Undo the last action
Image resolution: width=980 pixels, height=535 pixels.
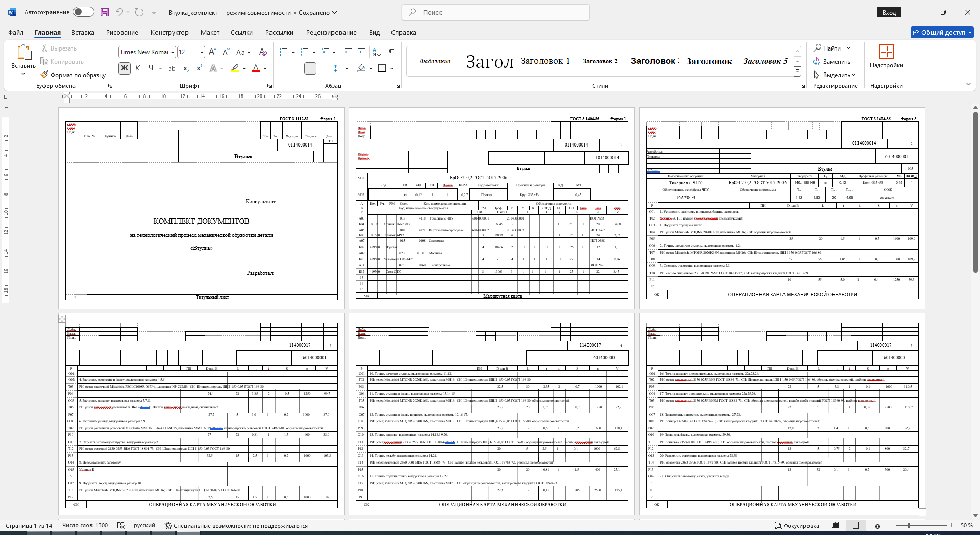[x=119, y=12]
